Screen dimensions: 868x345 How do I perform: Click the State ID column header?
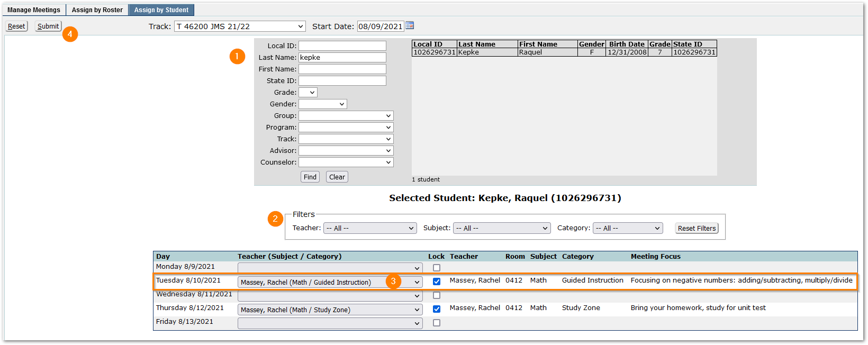694,44
